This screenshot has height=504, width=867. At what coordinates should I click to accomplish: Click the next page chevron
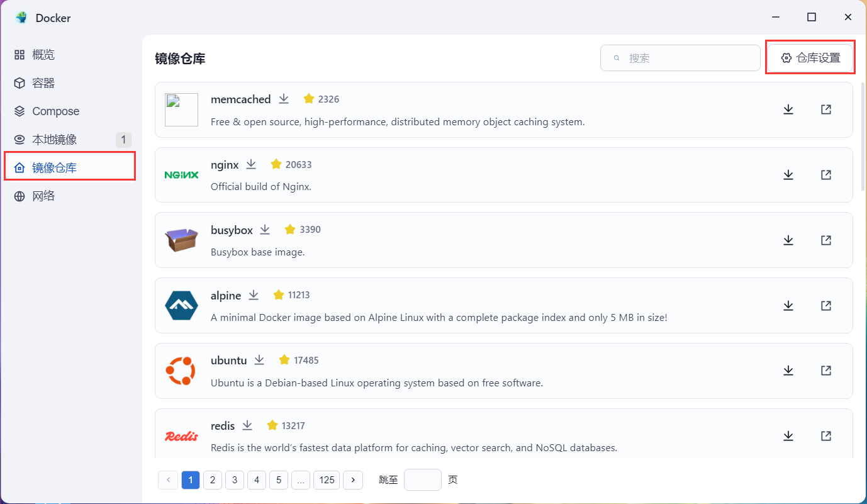[x=352, y=479]
